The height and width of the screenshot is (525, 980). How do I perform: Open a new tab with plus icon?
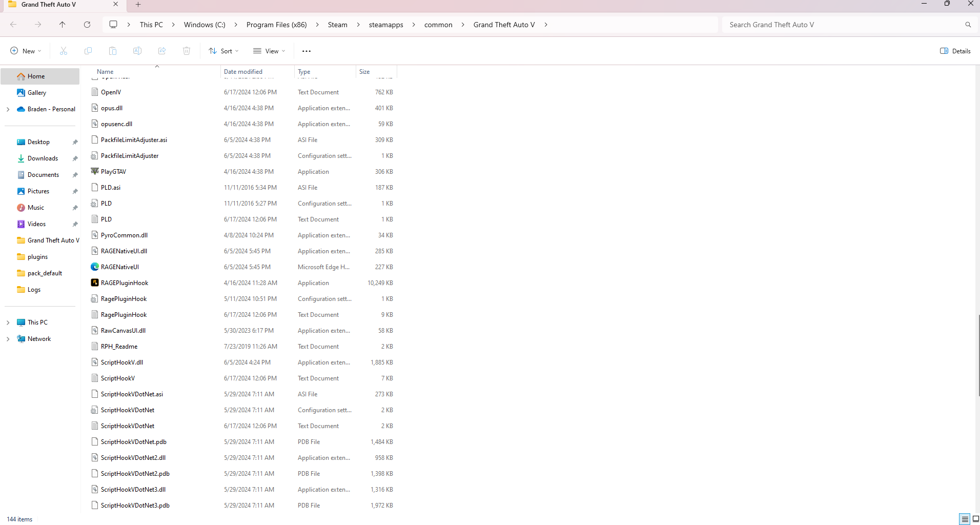138,5
